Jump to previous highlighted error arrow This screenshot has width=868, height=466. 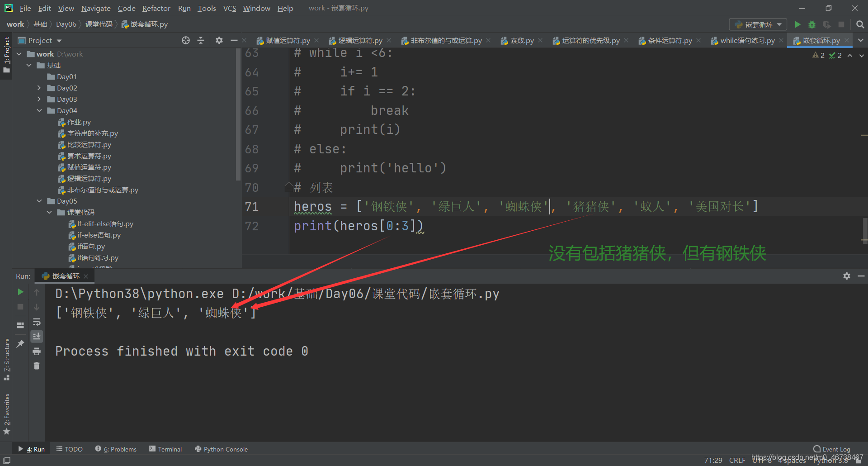(x=850, y=55)
